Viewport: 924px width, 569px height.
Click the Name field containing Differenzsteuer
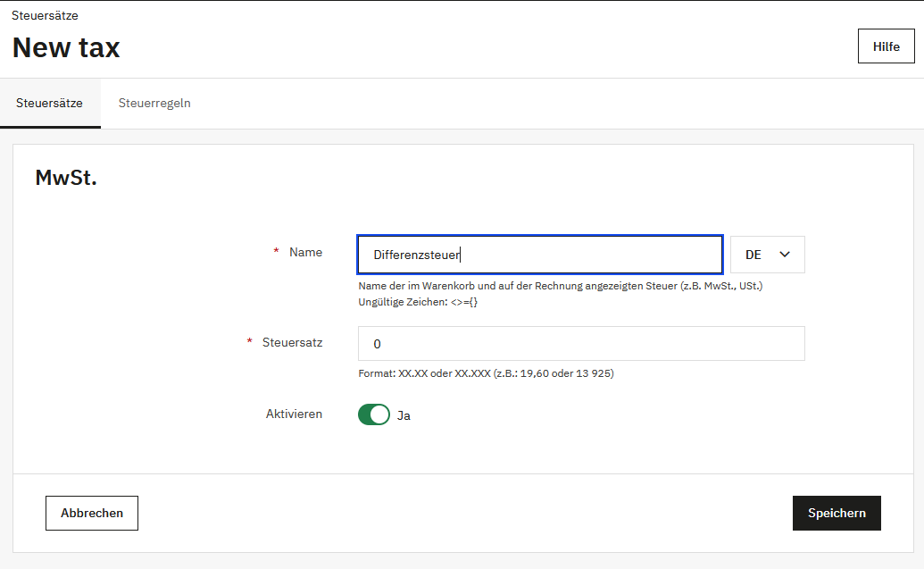(x=539, y=255)
